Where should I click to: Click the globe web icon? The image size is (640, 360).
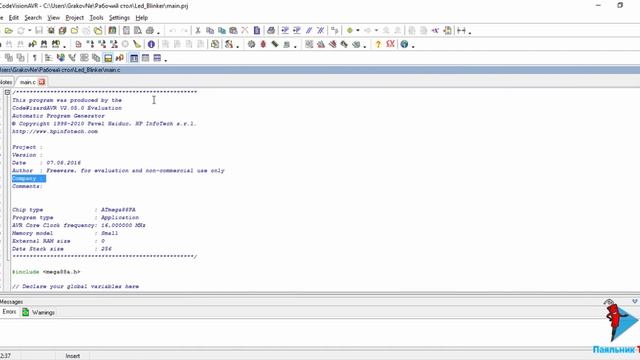click(x=404, y=44)
